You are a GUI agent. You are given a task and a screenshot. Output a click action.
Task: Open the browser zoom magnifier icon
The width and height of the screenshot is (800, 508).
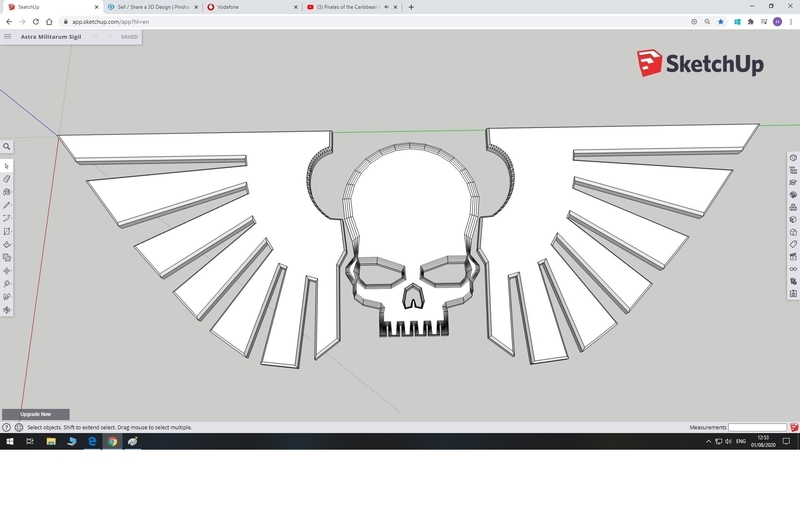pos(707,22)
